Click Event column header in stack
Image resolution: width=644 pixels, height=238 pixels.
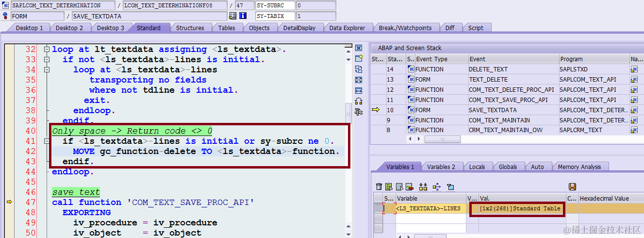click(513, 59)
